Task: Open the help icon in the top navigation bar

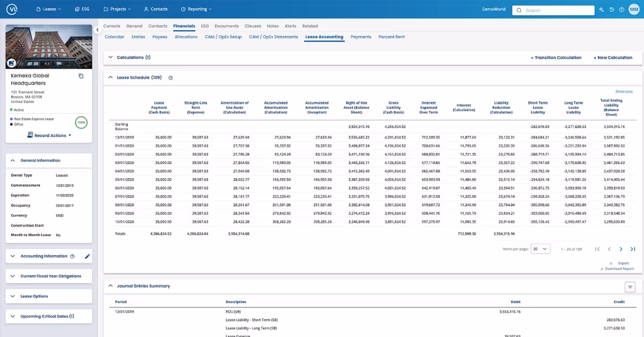Action: 622,10
